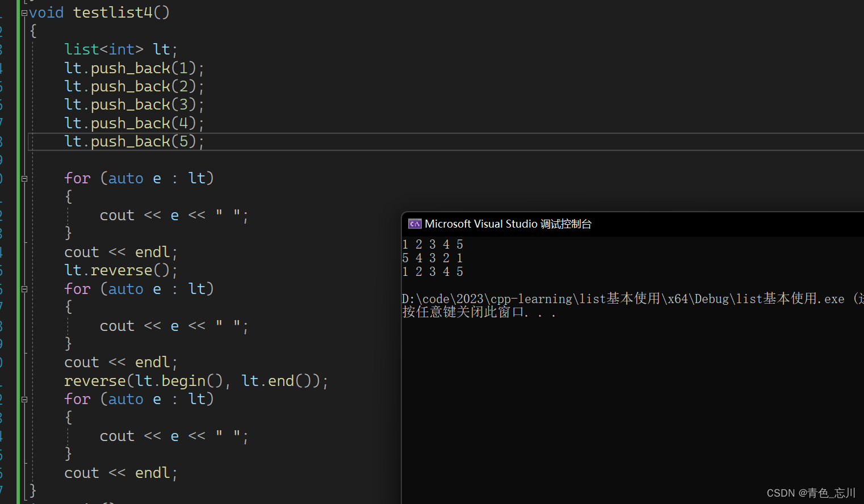Image resolution: width=864 pixels, height=504 pixels.
Task: Collapse the second for loop after lt.reverse()
Action: click(24, 289)
